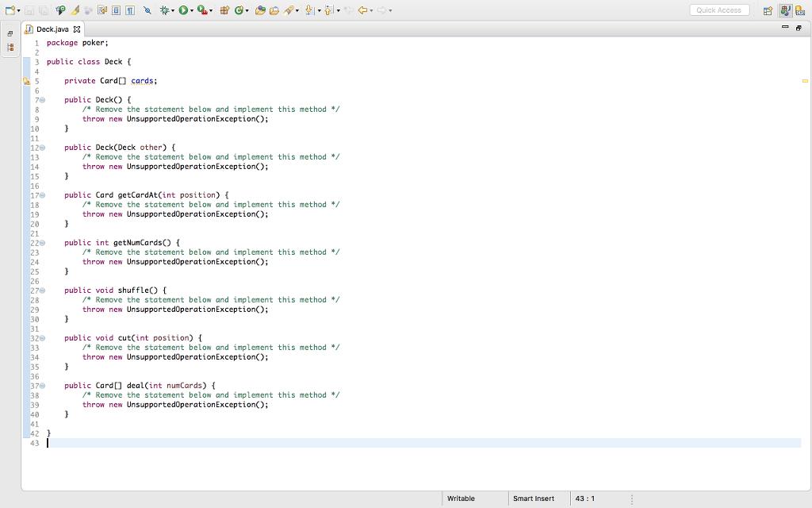Open the New wizard dropdown arrow
The image size is (812, 508).
point(18,11)
